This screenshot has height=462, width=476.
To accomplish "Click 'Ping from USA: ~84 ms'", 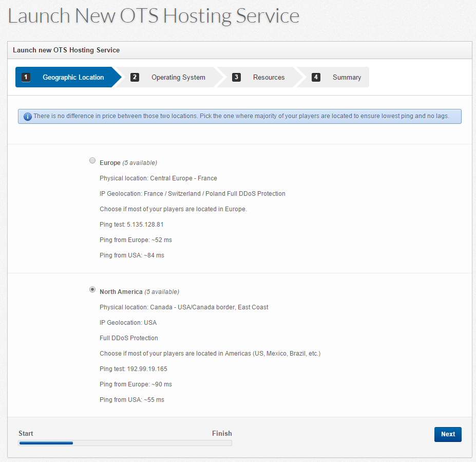I will pyautogui.click(x=132, y=255).
